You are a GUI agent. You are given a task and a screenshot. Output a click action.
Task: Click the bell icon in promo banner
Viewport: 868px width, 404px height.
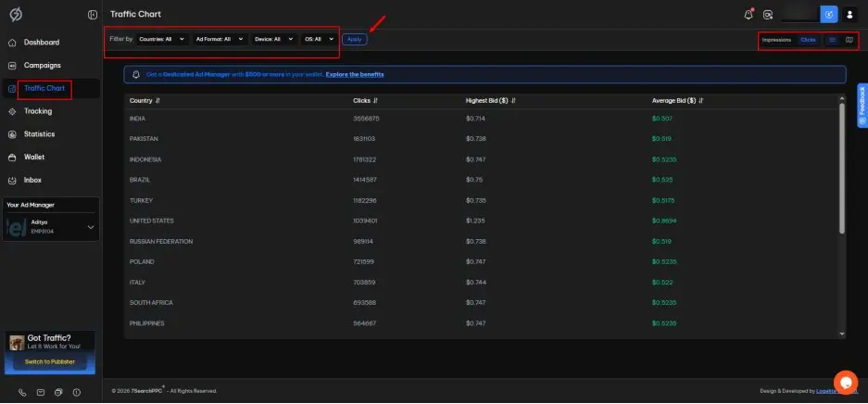tap(136, 74)
